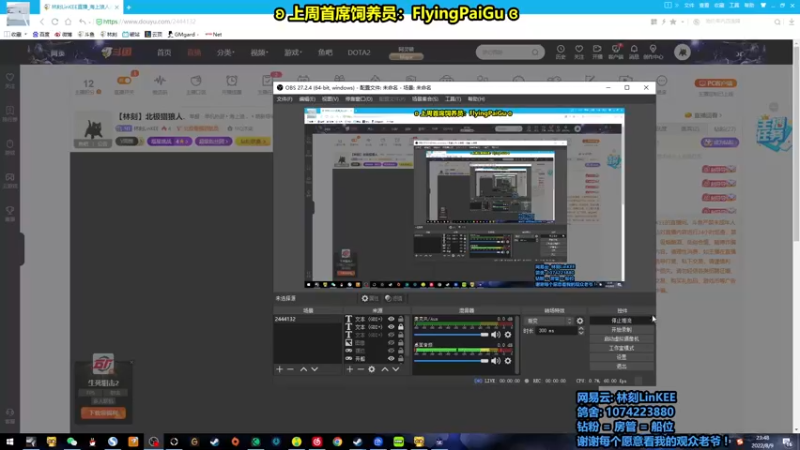Toggle lock on topmost 文本 (GDI+) source

[x=401, y=319]
